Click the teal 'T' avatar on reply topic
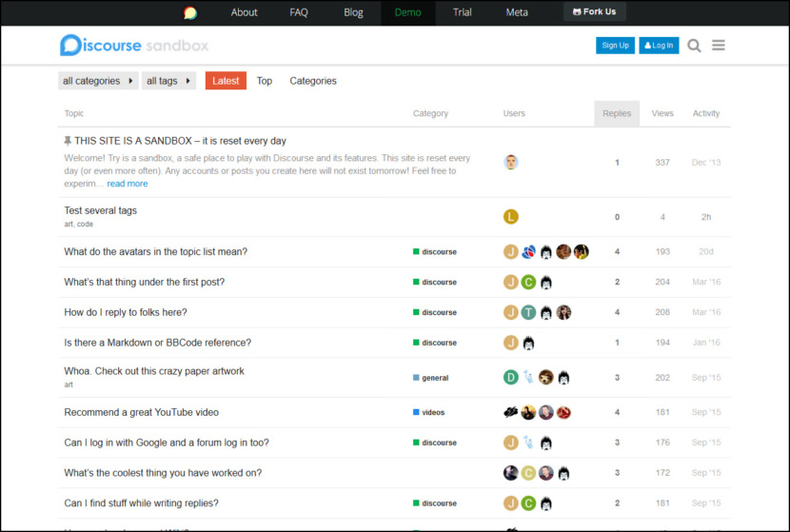The width and height of the screenshot is (790, 532). point(528,312)
